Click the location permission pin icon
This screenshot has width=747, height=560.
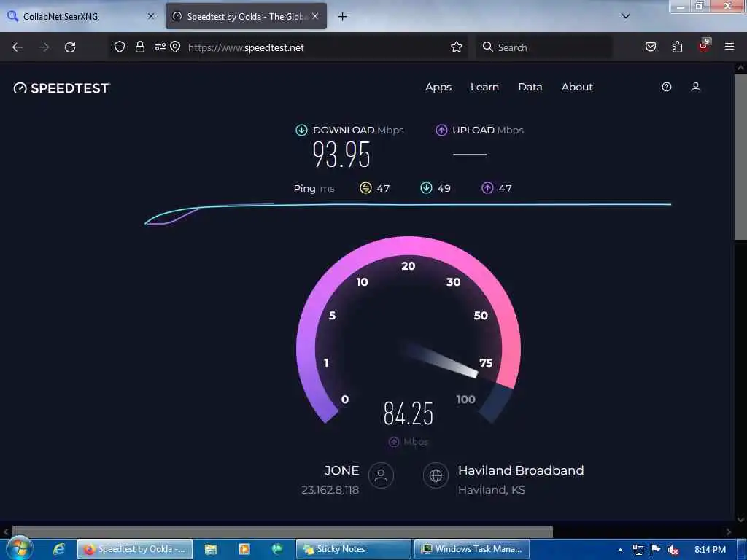[175, 47]
